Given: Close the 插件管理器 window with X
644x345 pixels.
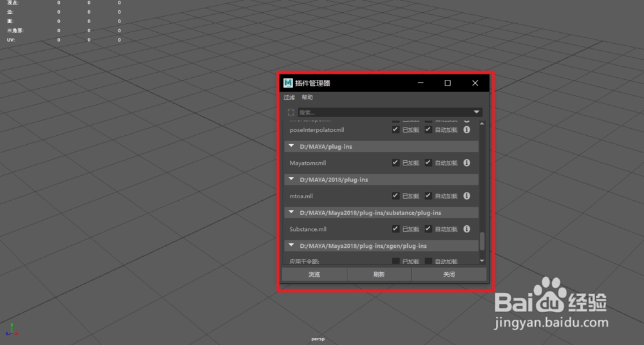Looking at the screenshot, I should coord(475,83).
